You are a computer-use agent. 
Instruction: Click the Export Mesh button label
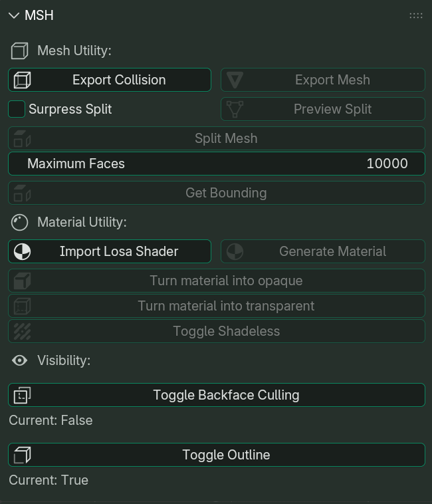(332, 80)
